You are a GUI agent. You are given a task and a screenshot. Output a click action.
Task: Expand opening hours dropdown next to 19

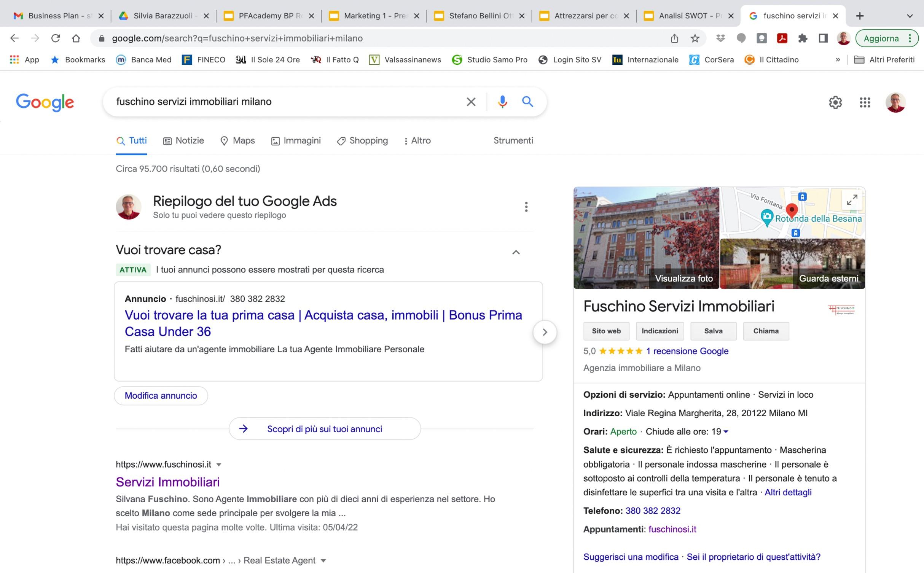pyautogui.click(x=726, y=431)
